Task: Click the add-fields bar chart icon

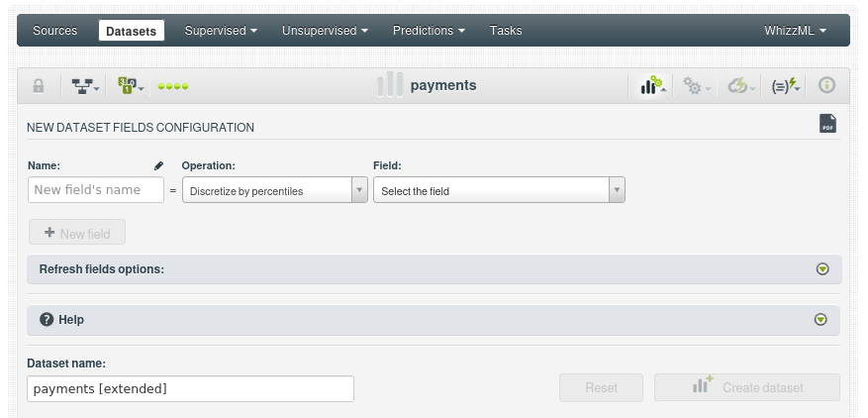Action: [x=650, y=86]
